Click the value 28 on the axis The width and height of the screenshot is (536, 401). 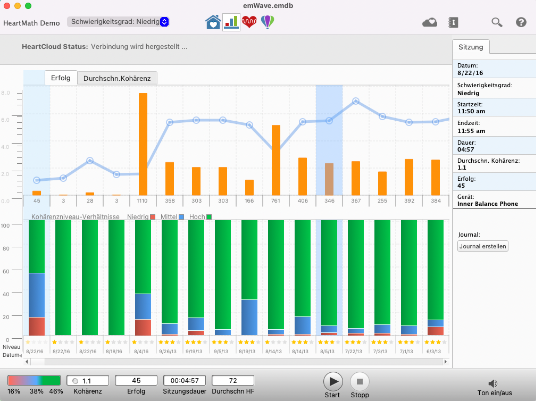[90, 201]
